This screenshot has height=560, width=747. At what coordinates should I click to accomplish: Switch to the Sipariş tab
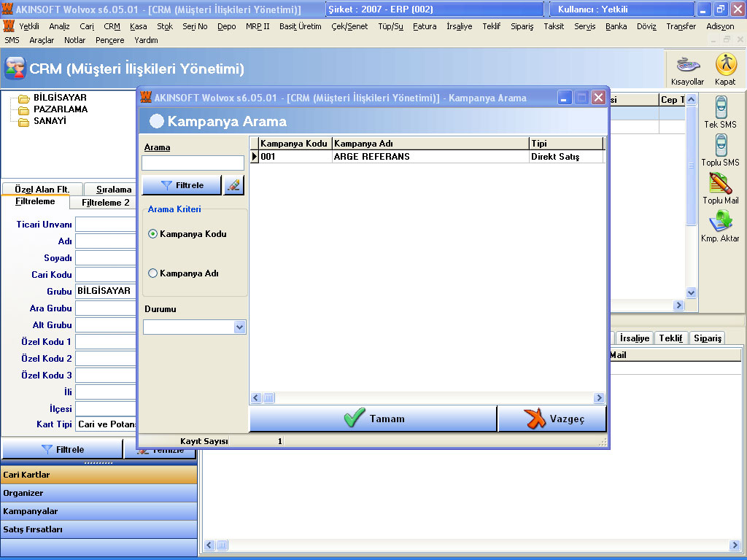pos(708,338)
